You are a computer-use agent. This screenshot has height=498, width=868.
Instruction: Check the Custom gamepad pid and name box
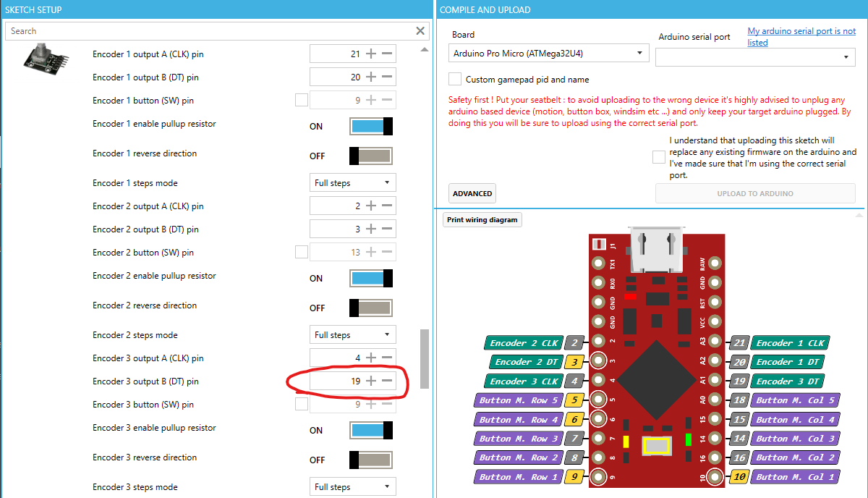point(454,78)
